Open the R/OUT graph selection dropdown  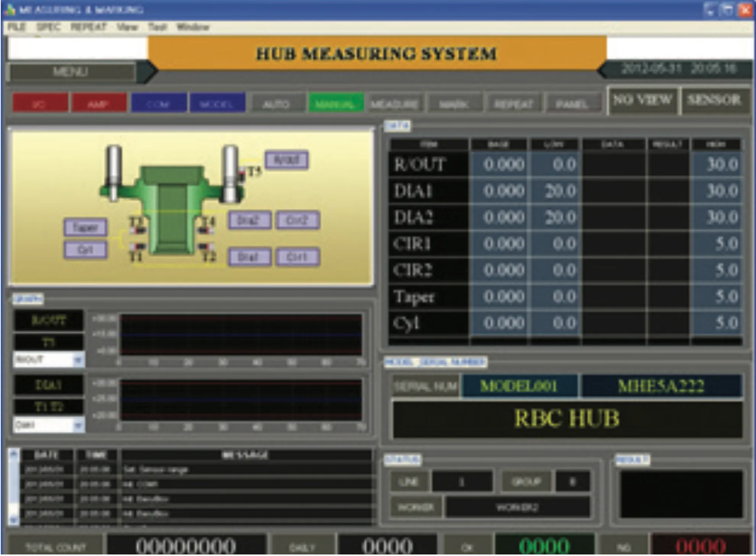(78, 360)
